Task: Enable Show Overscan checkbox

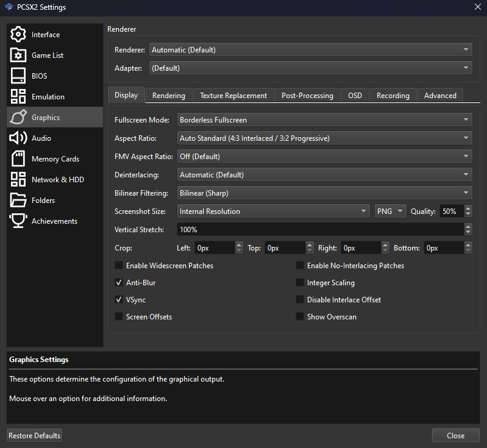Action: (300, 316)
